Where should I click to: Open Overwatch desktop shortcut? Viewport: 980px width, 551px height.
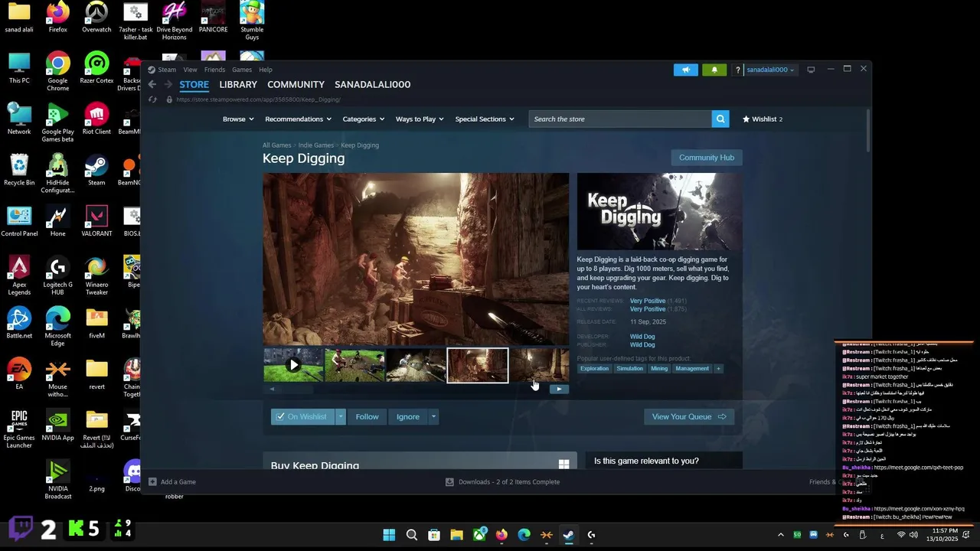coord(96,18)
